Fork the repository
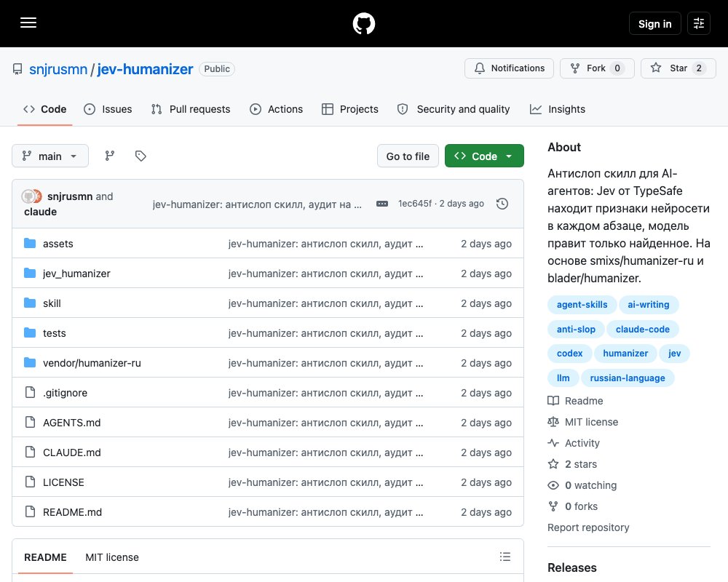 click(x=597, y=68)
